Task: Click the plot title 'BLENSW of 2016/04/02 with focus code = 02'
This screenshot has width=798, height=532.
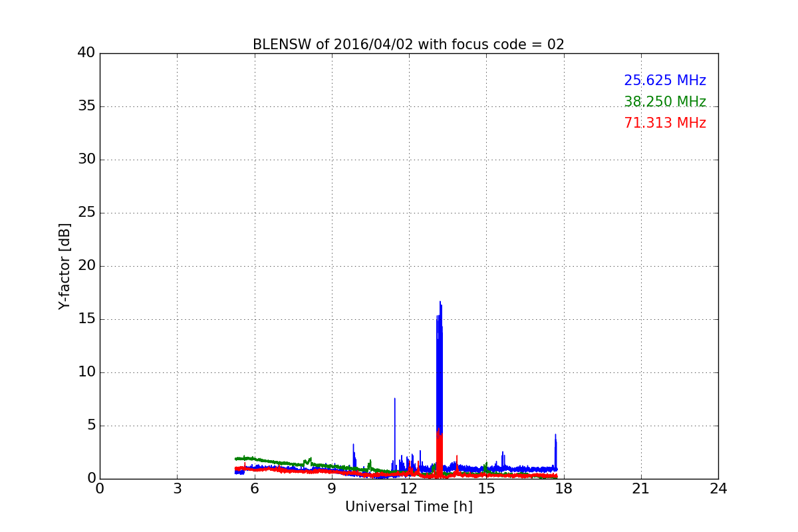Action: (408, 45)
